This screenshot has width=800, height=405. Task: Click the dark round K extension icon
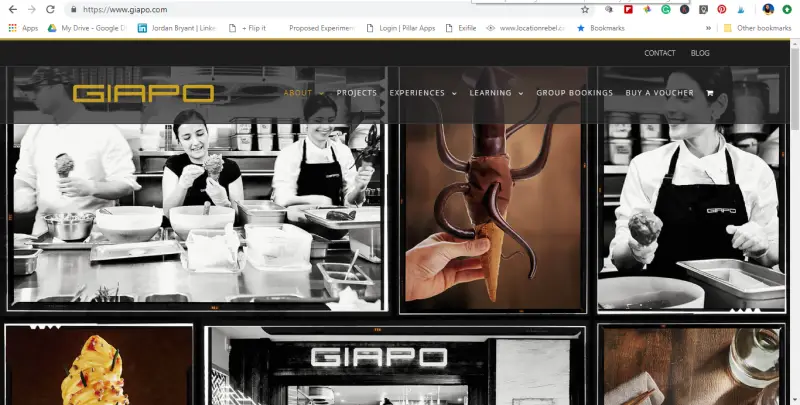click(x=685, y=9)
